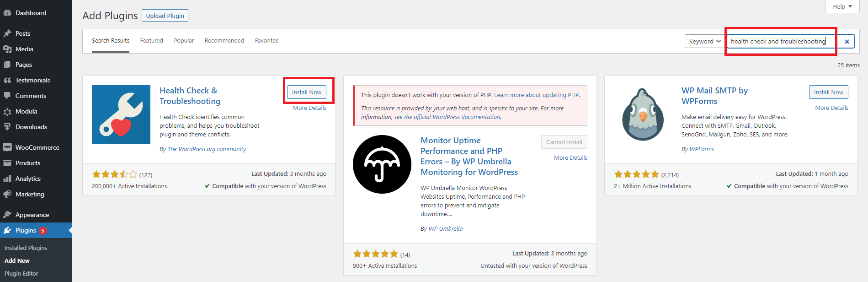
Task: Click the 25 items count text
Action: tap(848, 65)
